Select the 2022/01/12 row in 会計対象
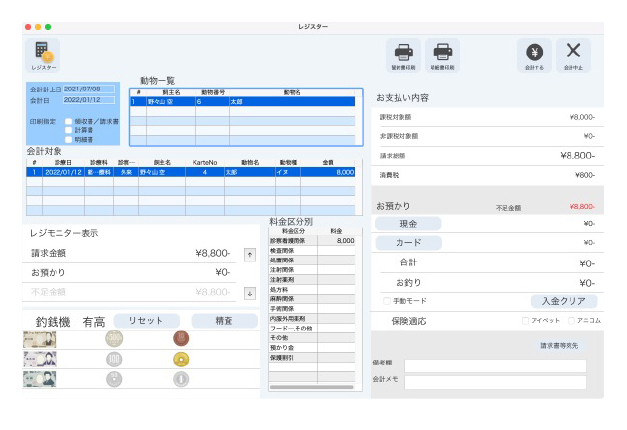This screenshot has width=627, height=430. click(x=190, y=172)
